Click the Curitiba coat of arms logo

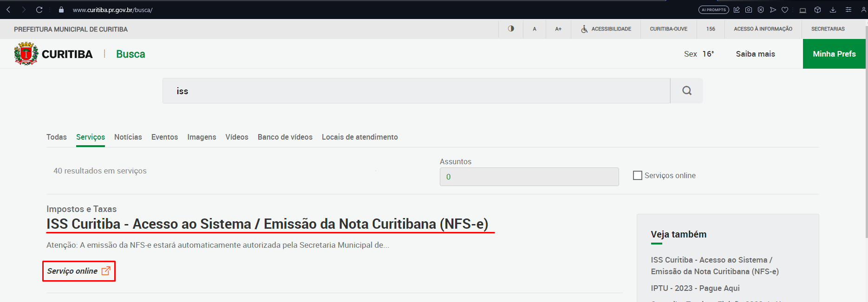(x=26, y=54)
